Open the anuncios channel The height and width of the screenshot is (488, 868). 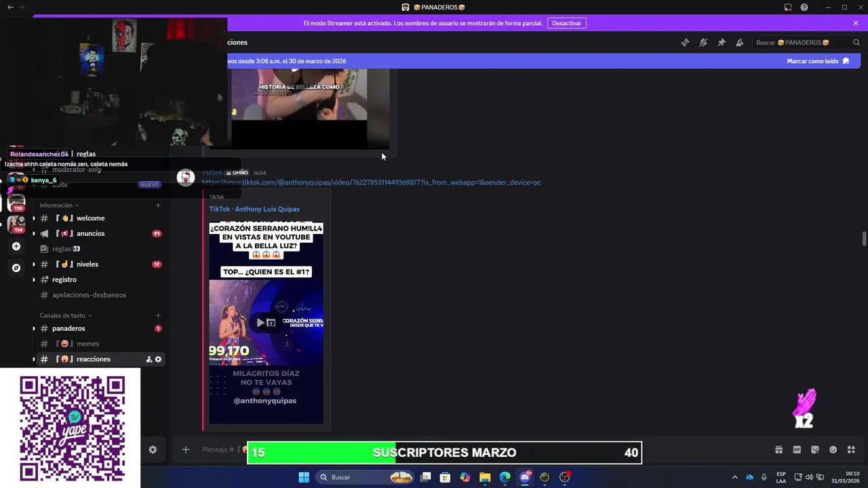coord(99,233)
